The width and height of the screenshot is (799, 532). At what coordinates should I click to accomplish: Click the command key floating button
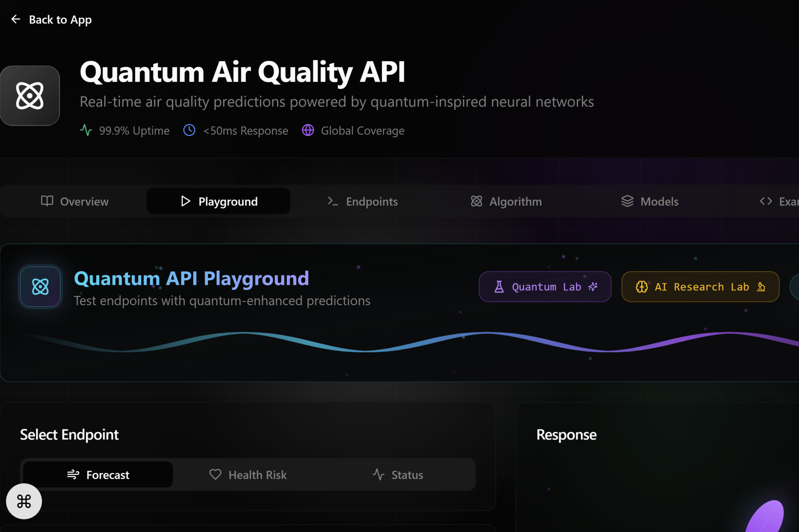pyautogui.click(x=24, y=501)
